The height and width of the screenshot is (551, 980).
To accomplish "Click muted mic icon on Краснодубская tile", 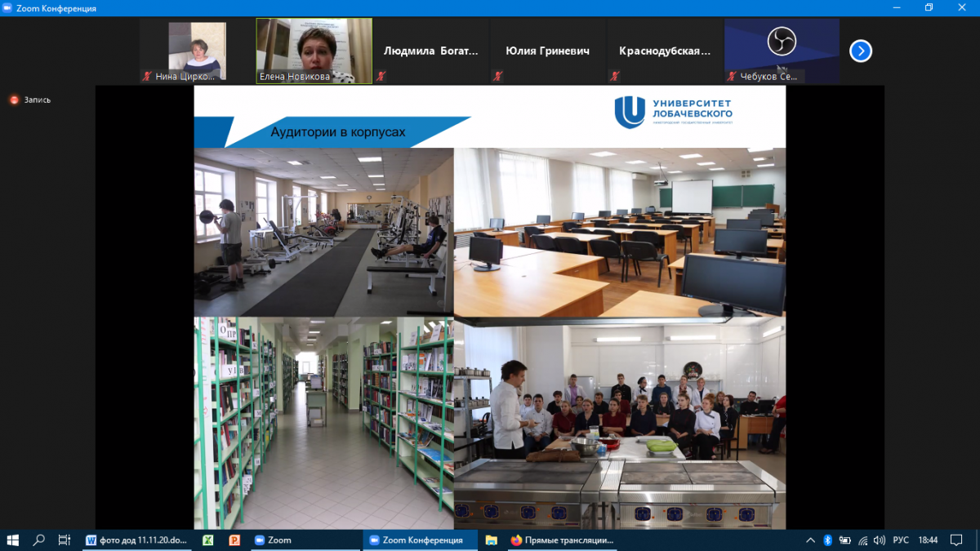I will (614, 76).
